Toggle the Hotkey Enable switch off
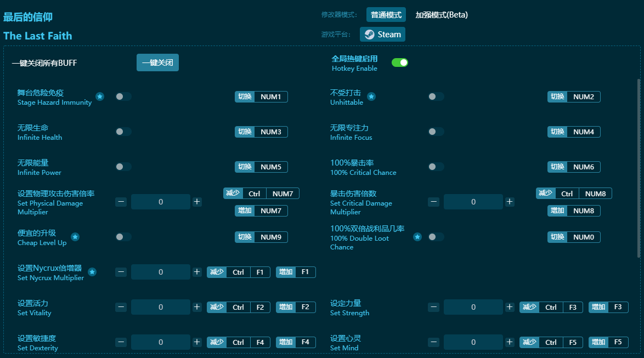 [399, 62]
